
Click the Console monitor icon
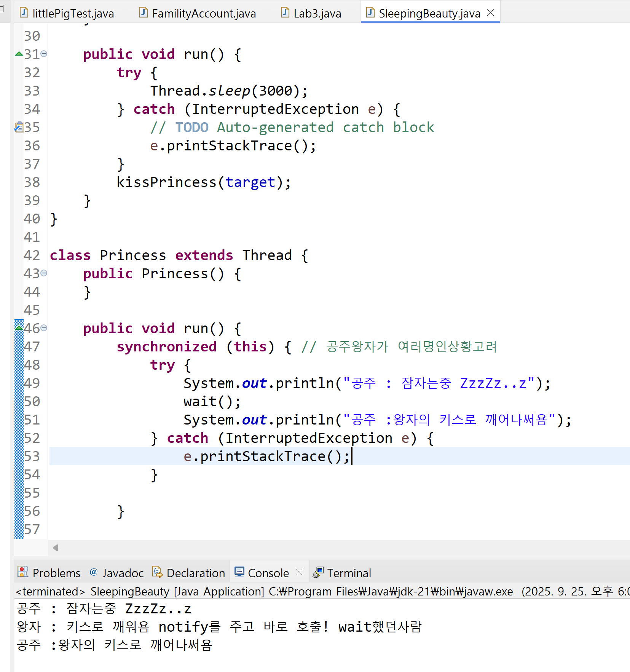pos(239,572)
